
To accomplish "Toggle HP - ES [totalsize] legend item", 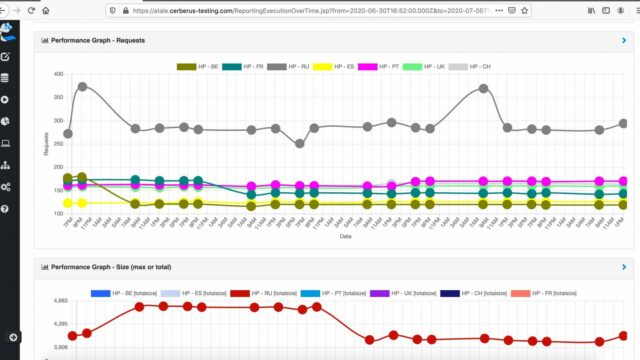I will (x=193, y=293).
